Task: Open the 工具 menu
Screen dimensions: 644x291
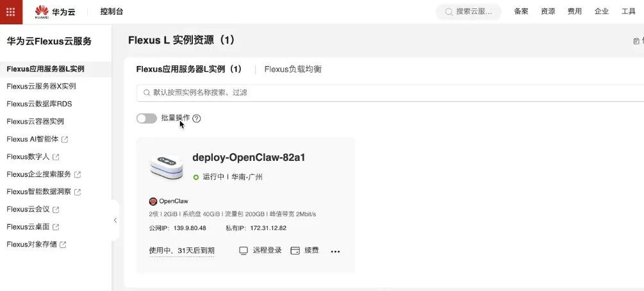Action: click(x=629, y=12)
